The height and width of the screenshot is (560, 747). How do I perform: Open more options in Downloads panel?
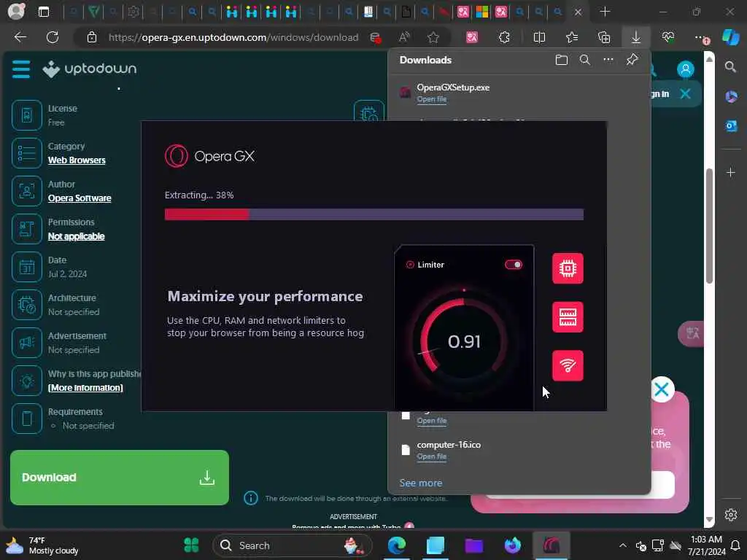pyautogui.click(x=608, y=60)
